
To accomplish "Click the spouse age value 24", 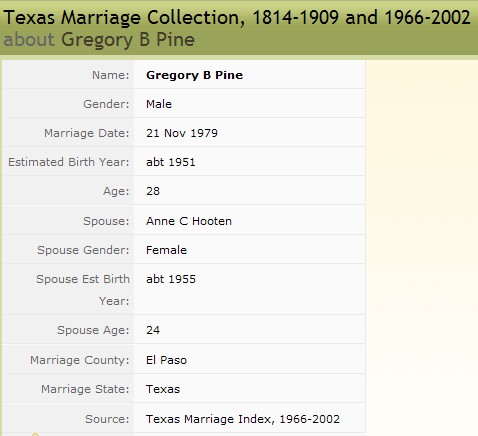I will tap(153, 330).
